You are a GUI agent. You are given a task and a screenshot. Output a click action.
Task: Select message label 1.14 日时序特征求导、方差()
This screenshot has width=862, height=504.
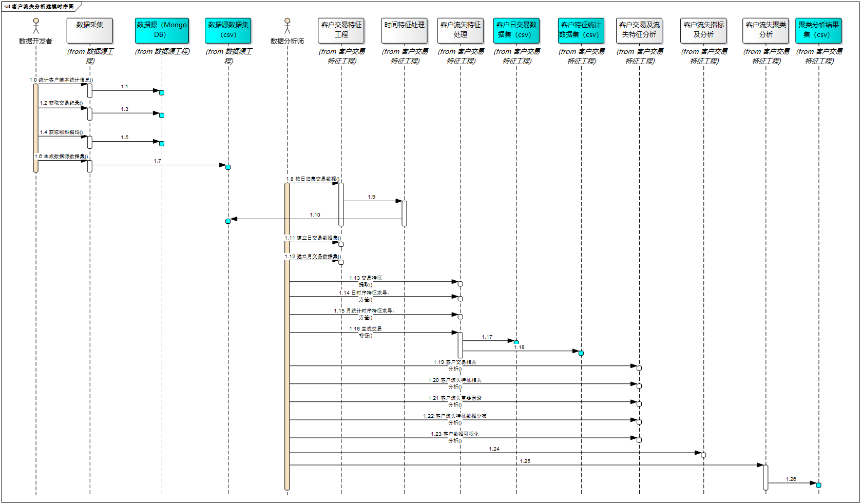point(365,296)
